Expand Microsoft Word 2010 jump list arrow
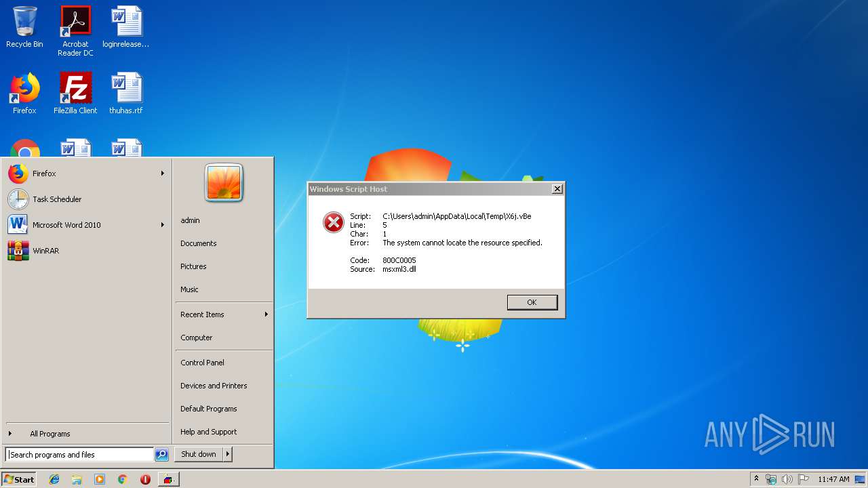 point(162,225)
